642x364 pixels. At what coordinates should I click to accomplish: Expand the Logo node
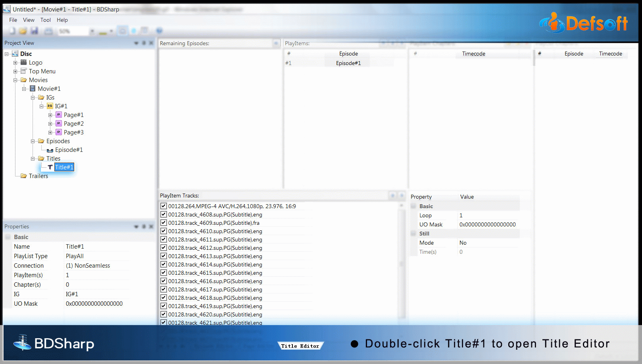coord(15,63)
